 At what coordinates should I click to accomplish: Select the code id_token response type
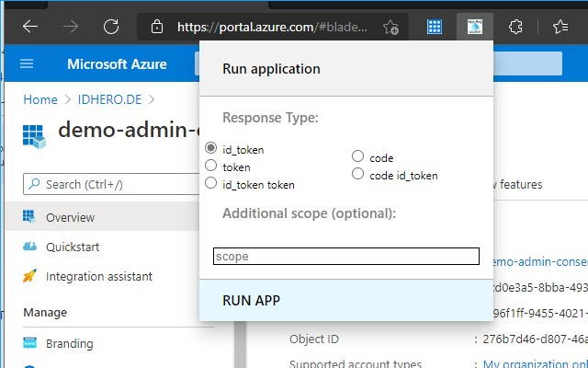point(357,174)
